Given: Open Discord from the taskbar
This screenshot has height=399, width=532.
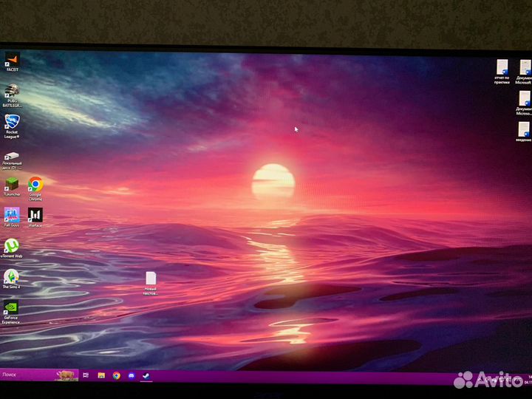Looking at the screenshot, I should coord(132,375).
